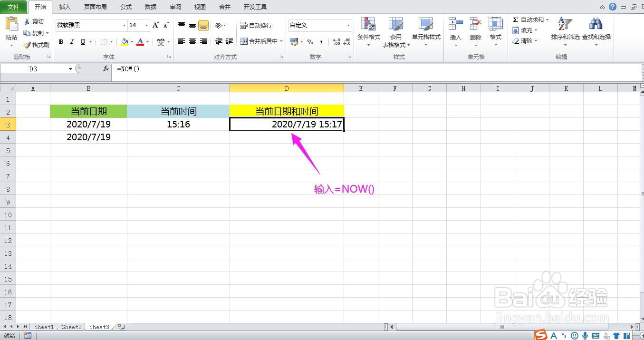
Task: Apply yellow fill color bucket
Action: 125,42
